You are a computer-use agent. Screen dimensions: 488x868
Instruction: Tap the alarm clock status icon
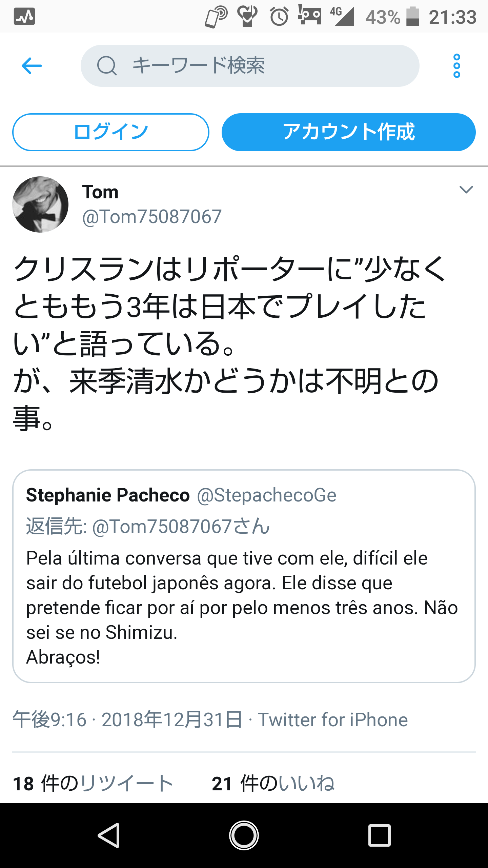tap(279, 17)
